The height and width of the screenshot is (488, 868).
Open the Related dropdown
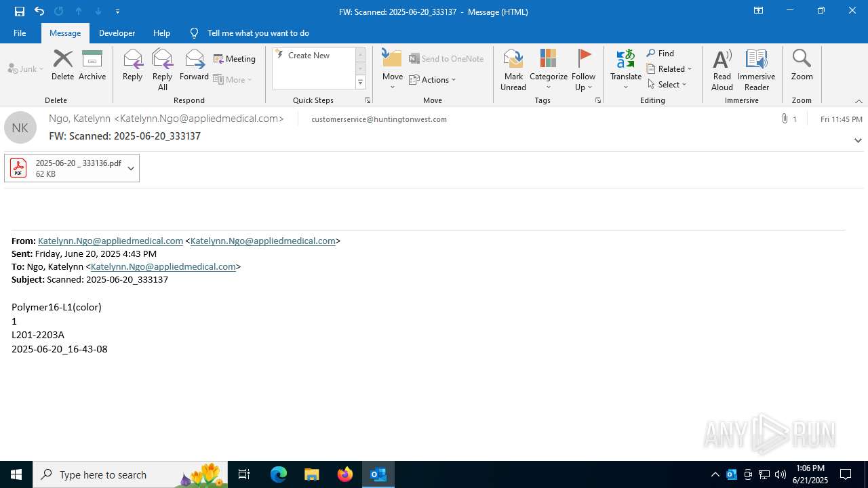(x=670, y=68)
